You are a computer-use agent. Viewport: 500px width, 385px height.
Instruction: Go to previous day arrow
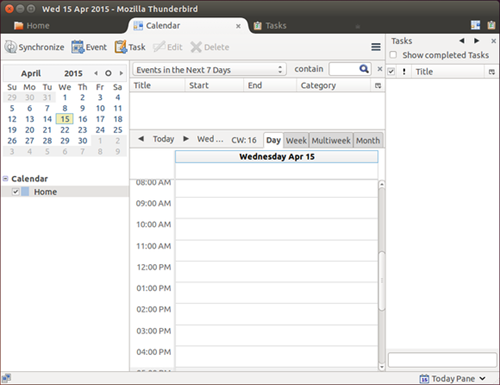(x=141, y=139)
